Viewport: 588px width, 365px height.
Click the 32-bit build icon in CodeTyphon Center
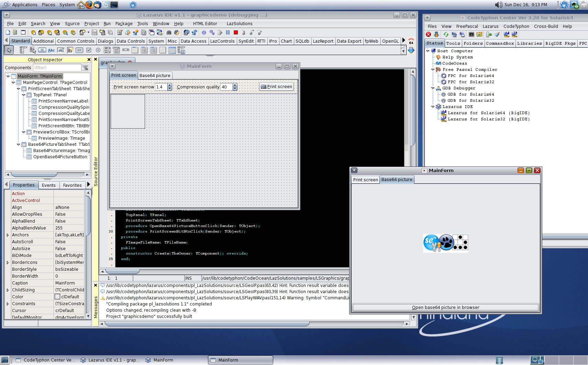[x=514, y=34]
